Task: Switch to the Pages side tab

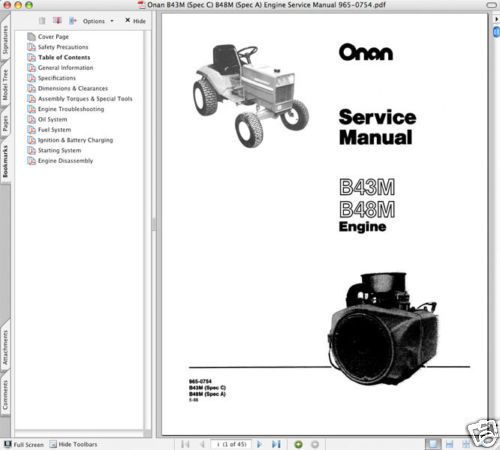Action: (5, 123)
